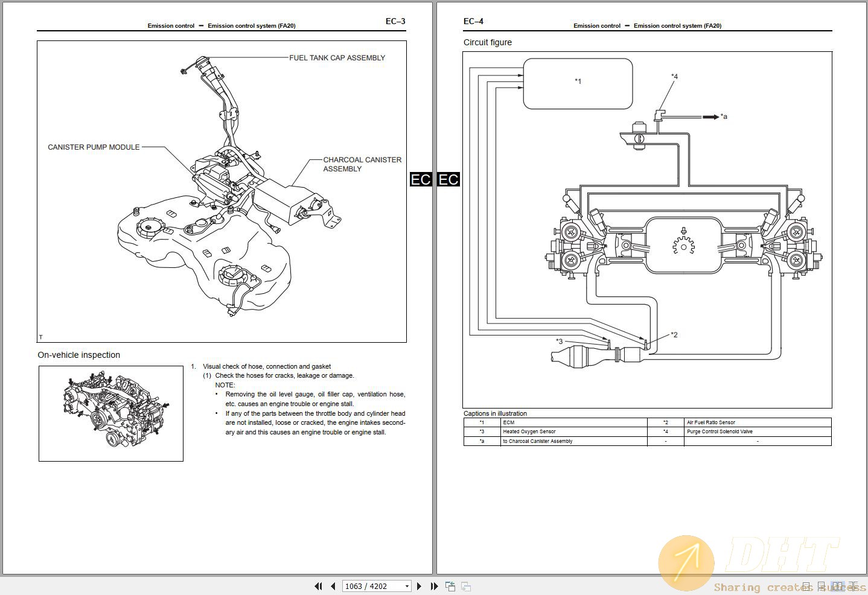Go to the first page
Viewport: 868px width, 595px height.
pyautogui.click(x=318, y=586)
